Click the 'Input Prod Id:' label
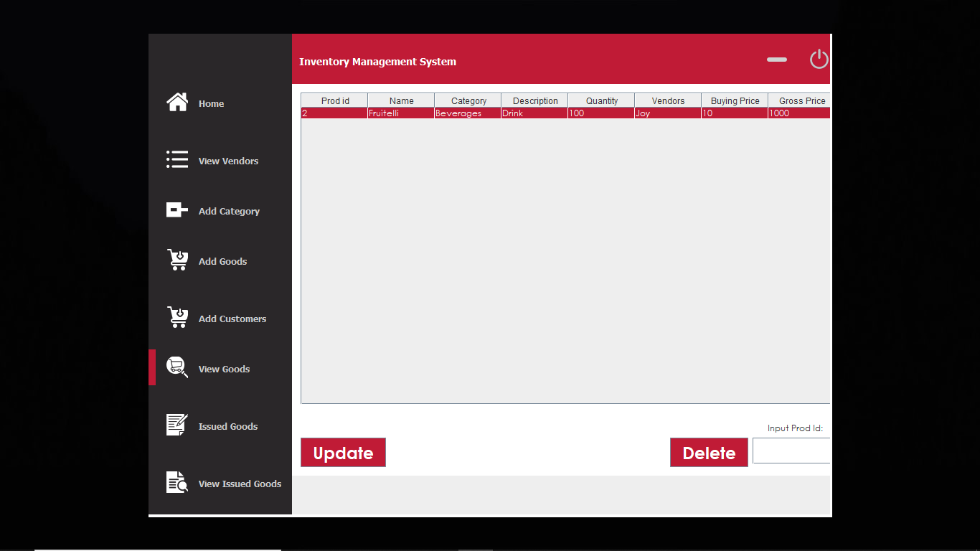 pyautogui.click(x=795, y=428)
